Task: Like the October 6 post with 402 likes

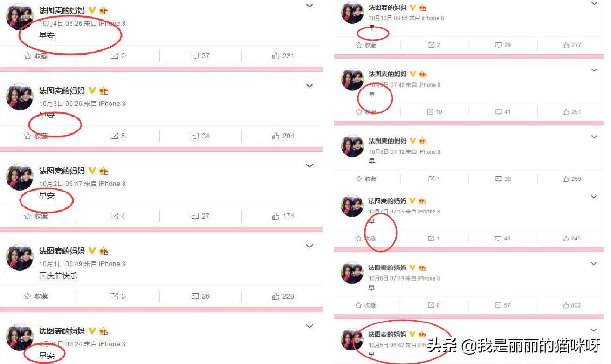Action: point(572,305)
